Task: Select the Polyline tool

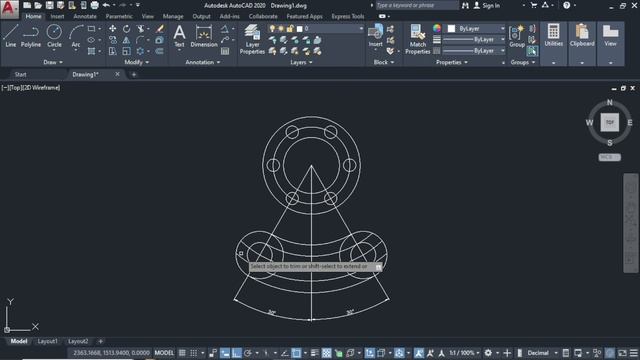Action: 31,36
